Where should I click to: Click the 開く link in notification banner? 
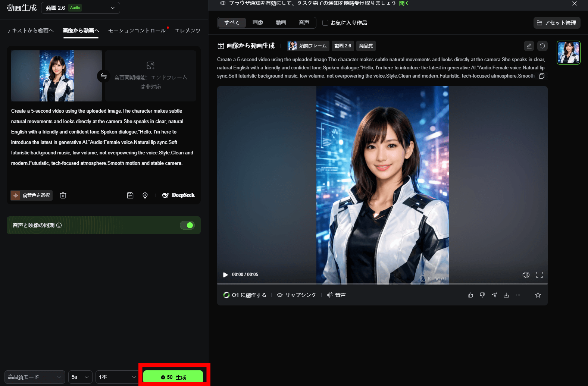[x=404, y=3]
